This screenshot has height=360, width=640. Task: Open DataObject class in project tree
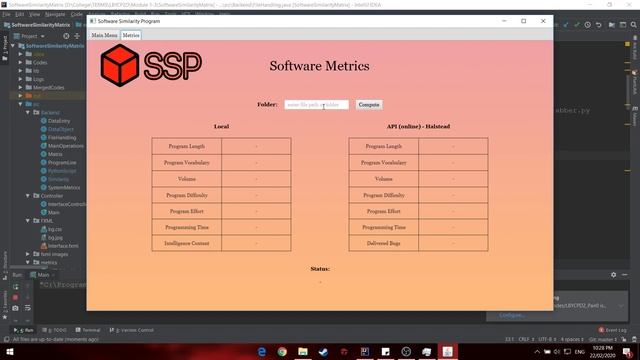point(60,129)
